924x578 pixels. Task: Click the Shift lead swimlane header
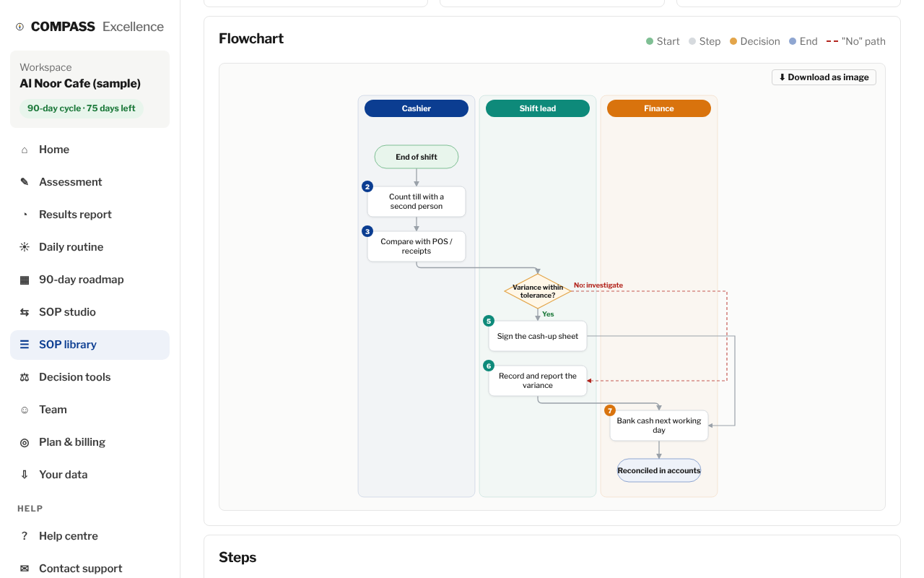tap(538, 108)
